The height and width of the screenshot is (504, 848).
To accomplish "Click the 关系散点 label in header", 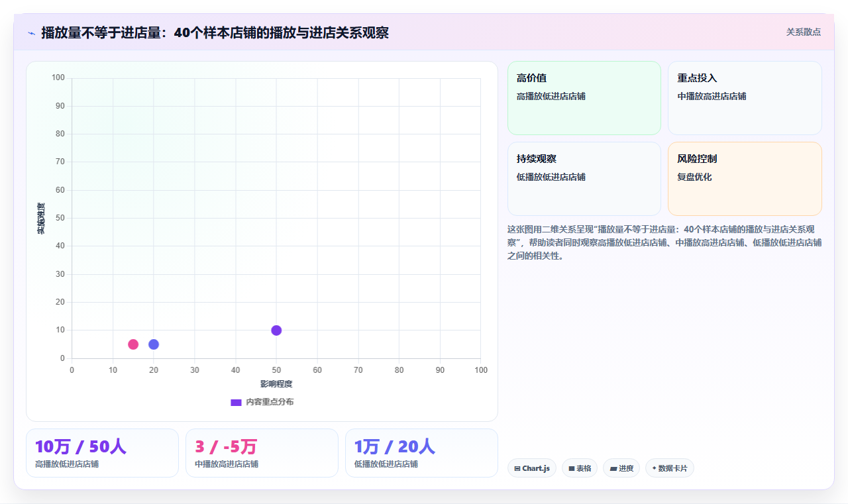I will pos(804,32).
